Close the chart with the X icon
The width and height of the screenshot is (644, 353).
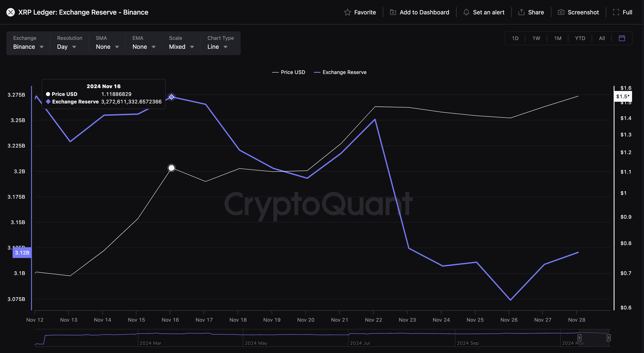coord(10,12)
